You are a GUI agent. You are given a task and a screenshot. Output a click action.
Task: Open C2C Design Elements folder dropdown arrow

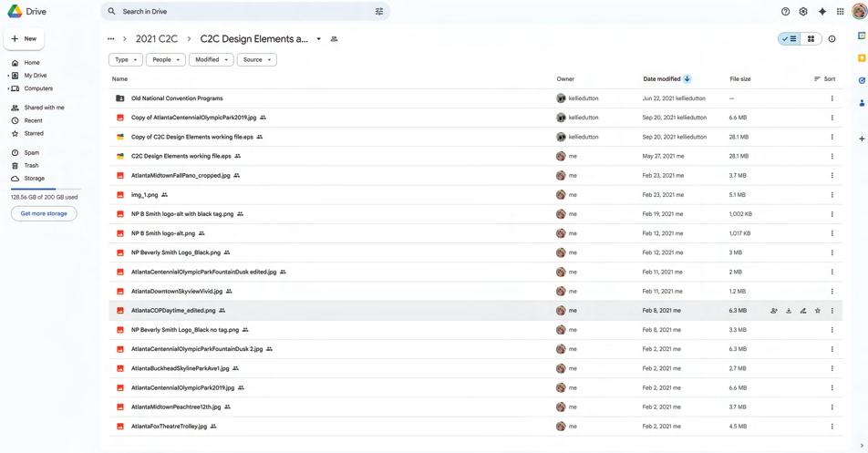pyautogui.click(x=318, y=38)
